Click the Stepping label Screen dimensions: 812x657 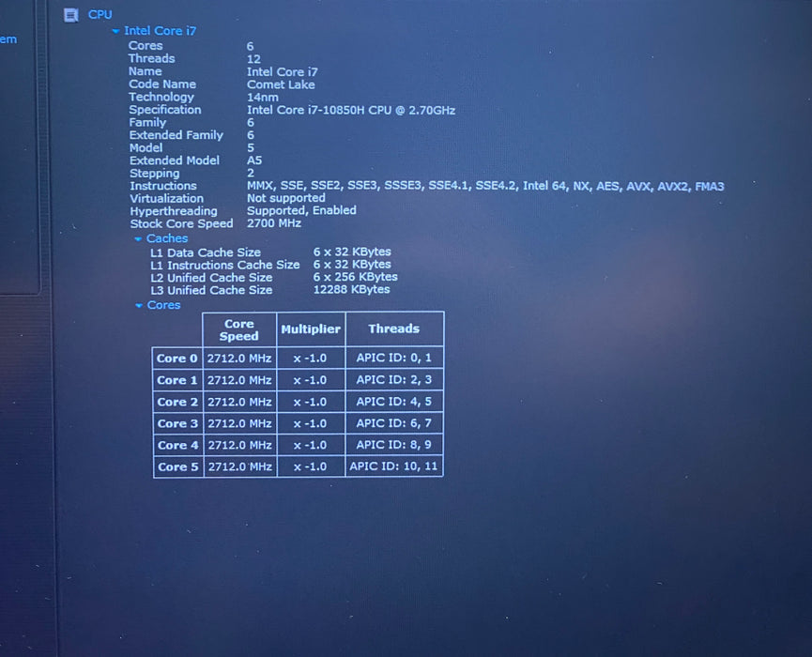[154, 173]
